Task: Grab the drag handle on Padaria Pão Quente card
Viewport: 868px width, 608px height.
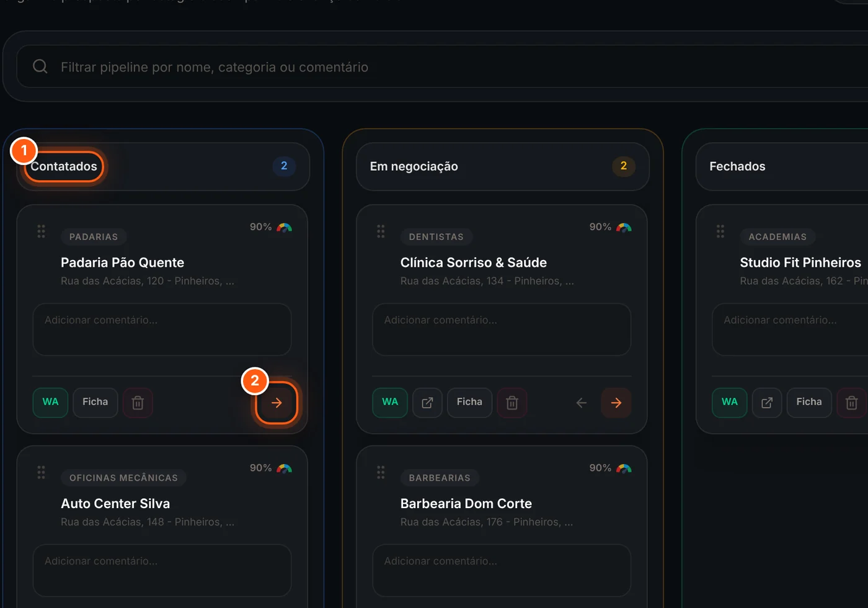Action: [41, 231]
